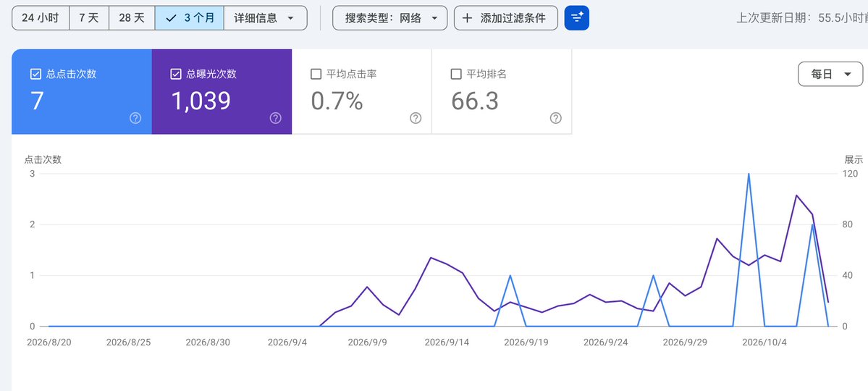
Task: Click the 2026/9/4 axis date label
Action: coord(287,342)
